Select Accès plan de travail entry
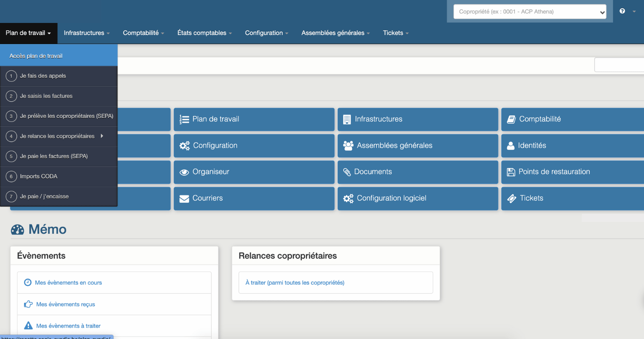Viewport: 644px width, 339px height. point(36,56)
